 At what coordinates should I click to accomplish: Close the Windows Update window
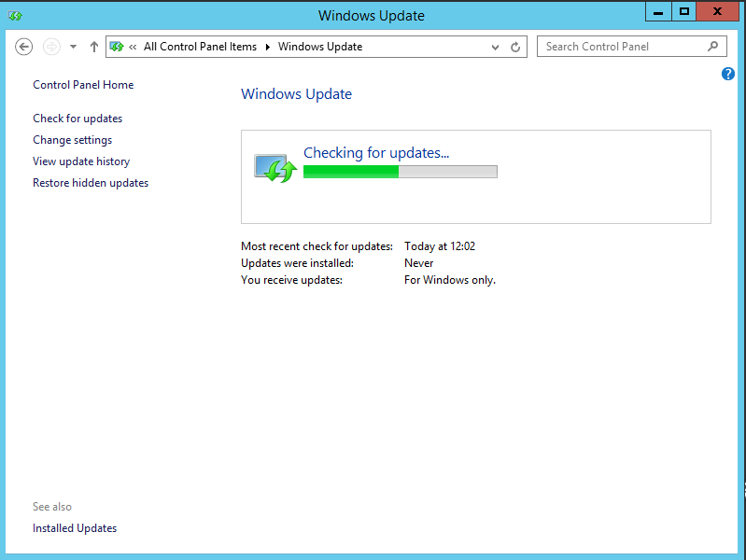coord(717,12)
